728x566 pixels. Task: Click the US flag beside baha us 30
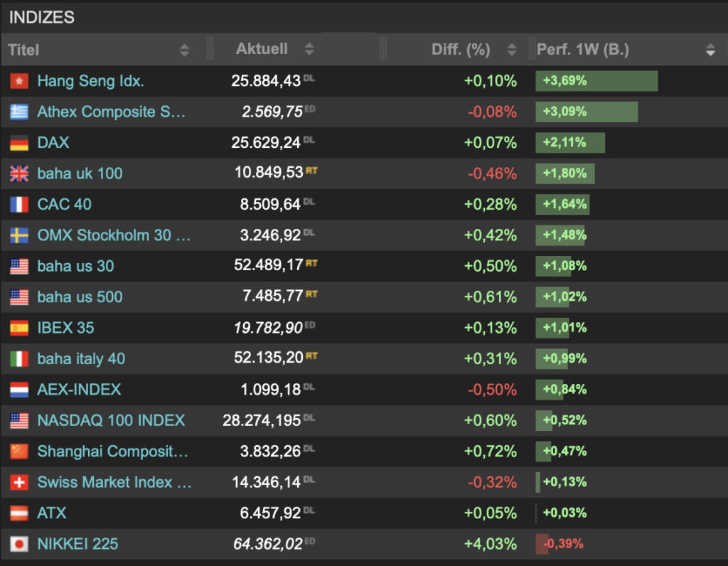click(19, 267)
